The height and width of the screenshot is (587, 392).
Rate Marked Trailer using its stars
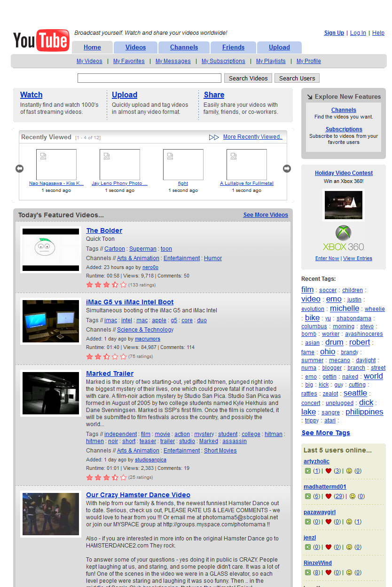click(107, 477)
